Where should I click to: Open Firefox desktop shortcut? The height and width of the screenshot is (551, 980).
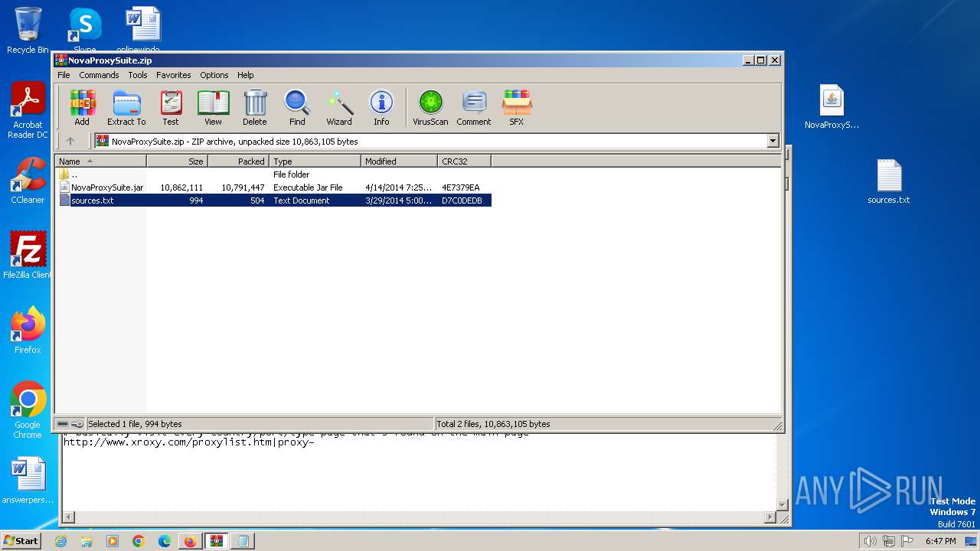point(28,331)
